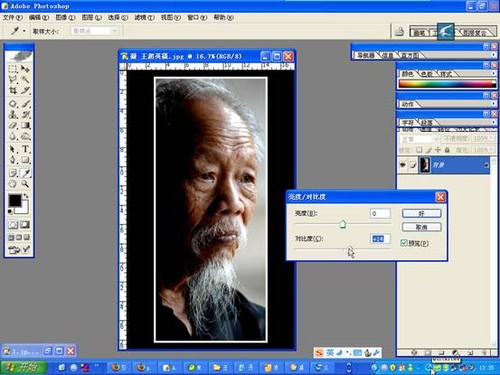The width and height of the screenshot is (500, 375).
Task: Select the Brush tool
Action: coord(25,104)
